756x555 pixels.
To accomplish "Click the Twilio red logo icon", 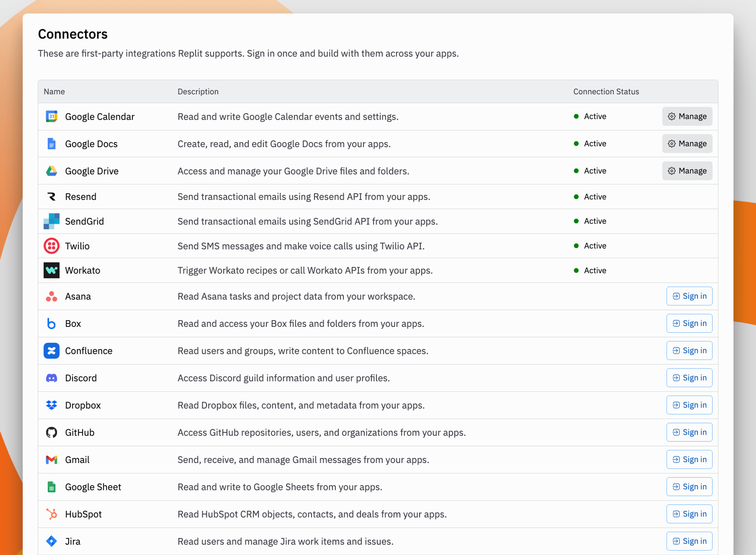I will pos(51,246).
